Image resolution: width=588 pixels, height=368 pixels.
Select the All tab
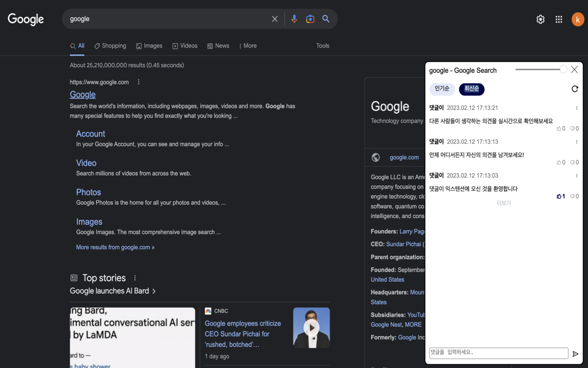pyautogui.click(x=77, y=46)
